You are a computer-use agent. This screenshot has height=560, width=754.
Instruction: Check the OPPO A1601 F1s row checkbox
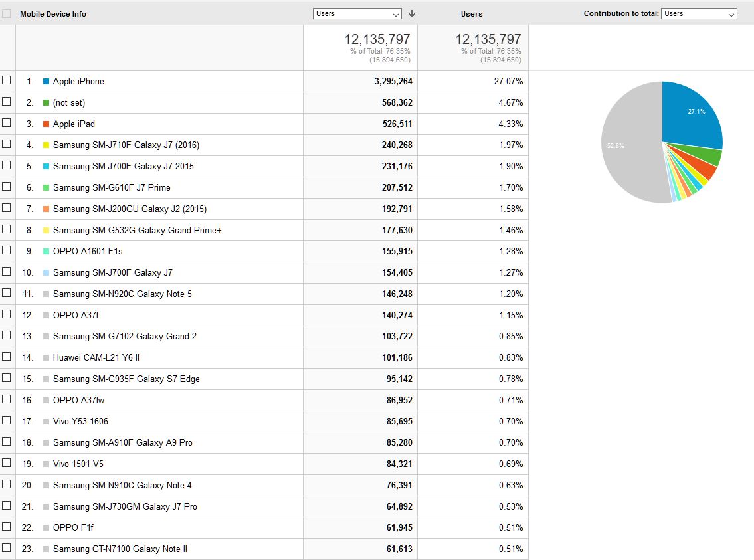(6, 250)
